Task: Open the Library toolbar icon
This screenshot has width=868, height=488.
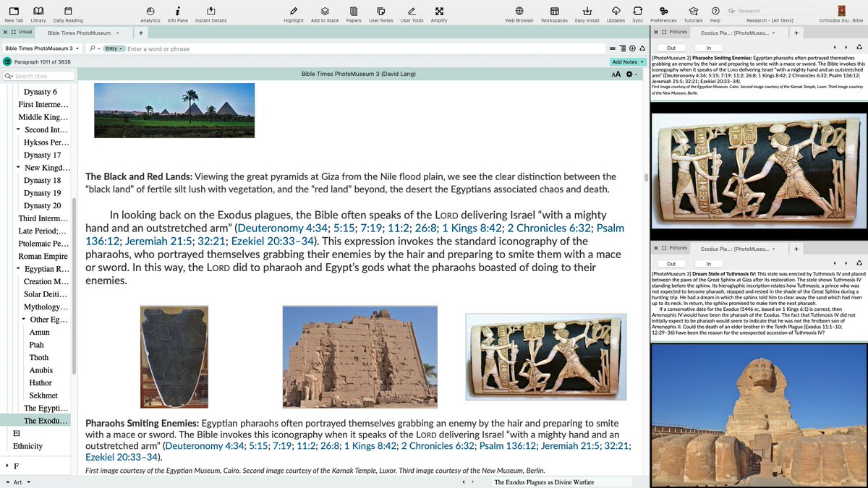Action: (38, 14)
